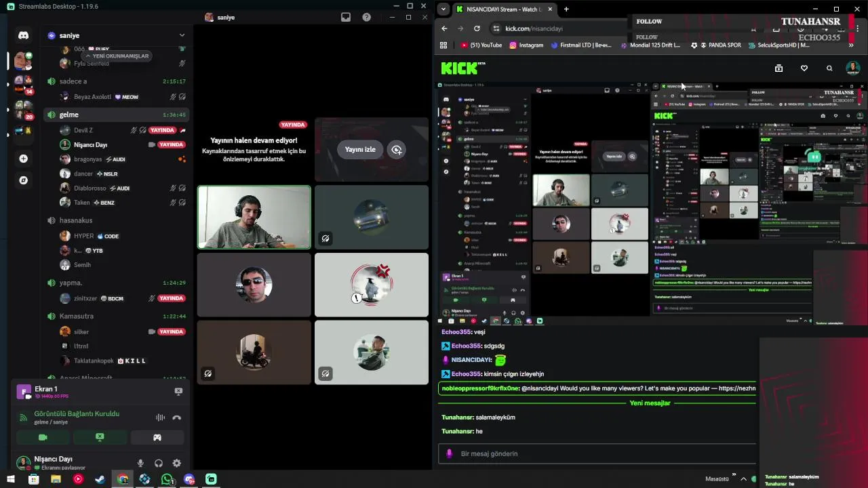Toggle camera in voice panel

tap(43, 437)
